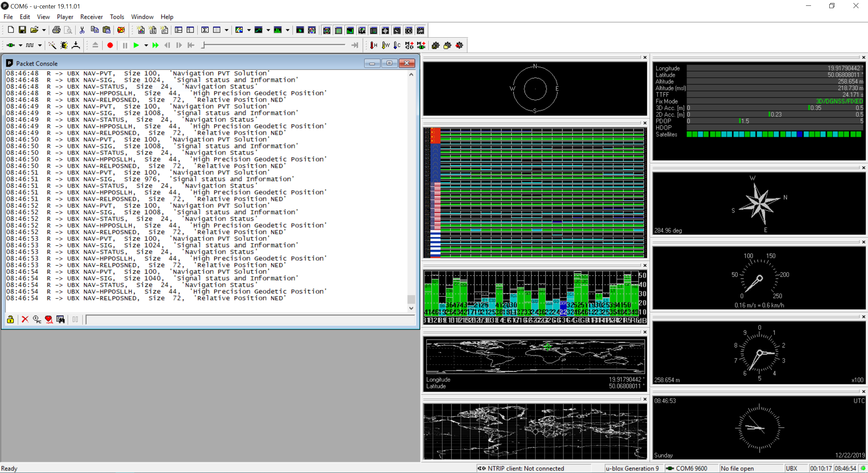Click the Debug Messages bug icon
Viewport: 868px width, 473px height.
pos(64,45)
